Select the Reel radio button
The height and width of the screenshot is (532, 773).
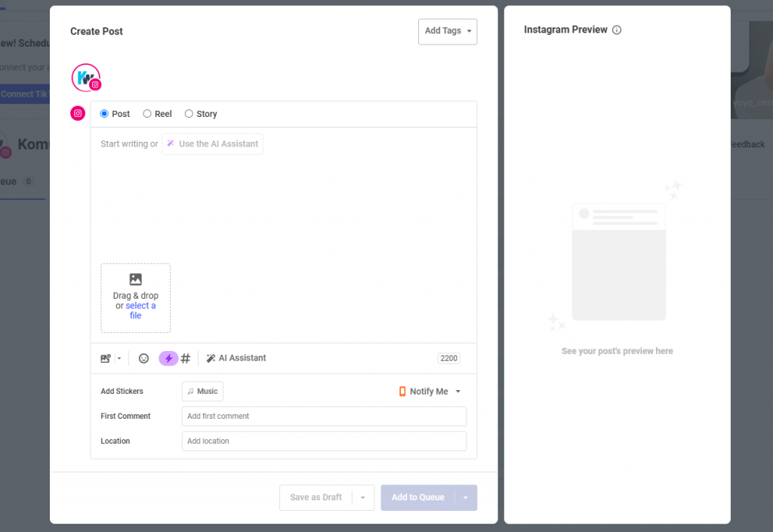pyautogui.click(x=147, y=114)
